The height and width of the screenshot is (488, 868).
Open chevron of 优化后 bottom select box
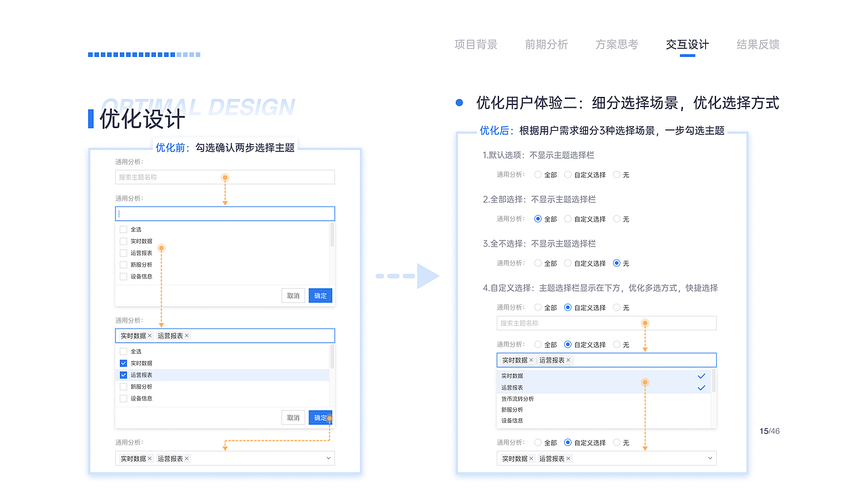(x=710, y=459)
